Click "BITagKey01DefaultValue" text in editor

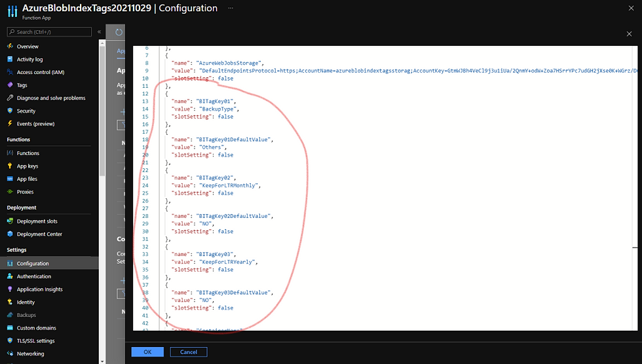[233, 139]
